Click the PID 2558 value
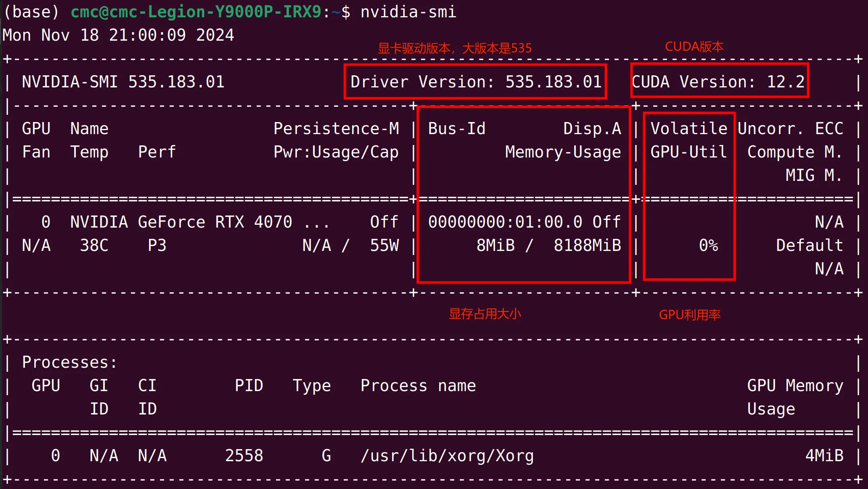Viewport: 868px width, 489px height. pyautogui.click(x=244, y=456)
